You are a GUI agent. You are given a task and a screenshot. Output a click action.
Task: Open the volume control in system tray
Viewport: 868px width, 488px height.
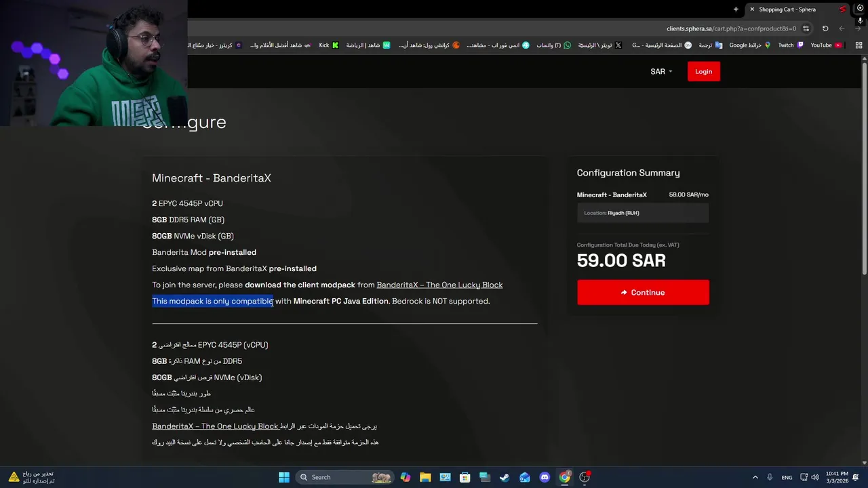815,477
